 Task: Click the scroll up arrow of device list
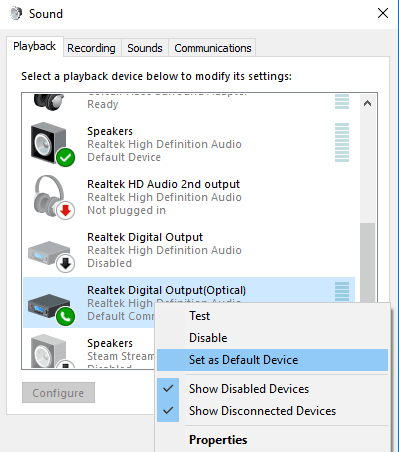point(367,103)
